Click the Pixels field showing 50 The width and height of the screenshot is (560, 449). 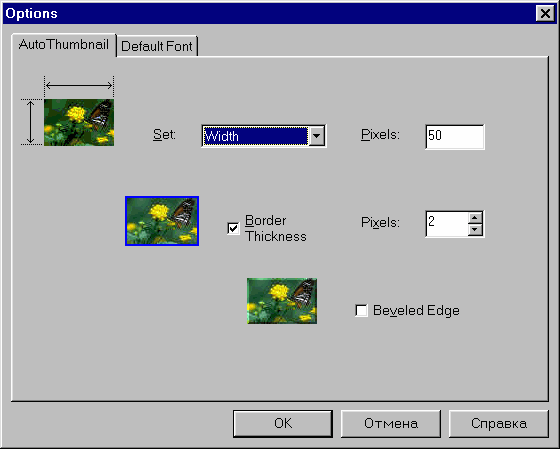pyautogui.click(x=455, y=136)
